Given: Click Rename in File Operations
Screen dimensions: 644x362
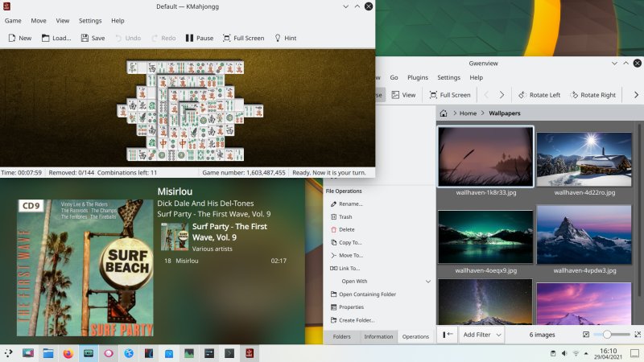Looking at the screenshot, I should [x=350, y=204].
